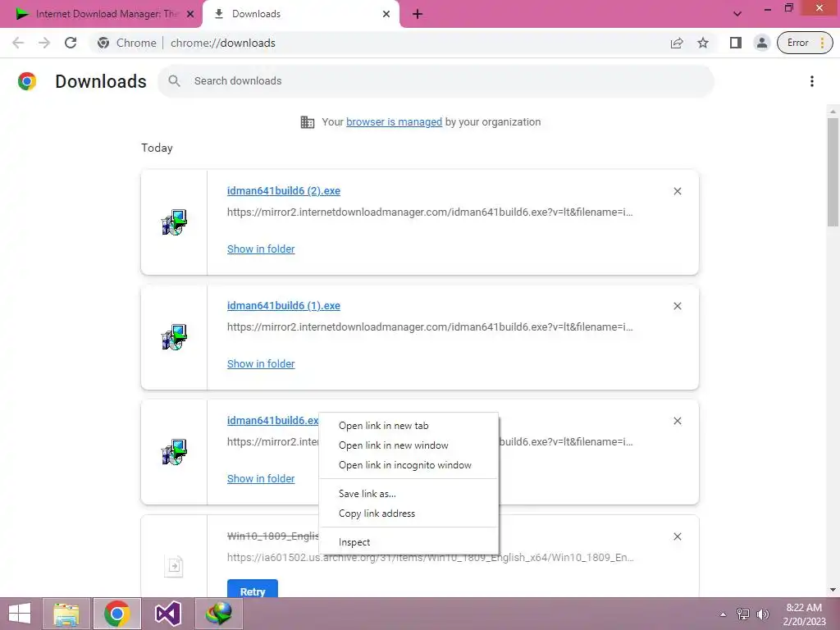Screen dimensions: 840x630
Task: Click the browser forward arrow
Action: tap(44, 43)
